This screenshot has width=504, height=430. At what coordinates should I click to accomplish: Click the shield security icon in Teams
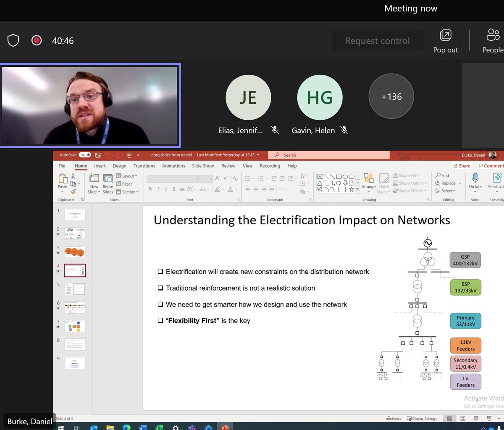(13, 41)
